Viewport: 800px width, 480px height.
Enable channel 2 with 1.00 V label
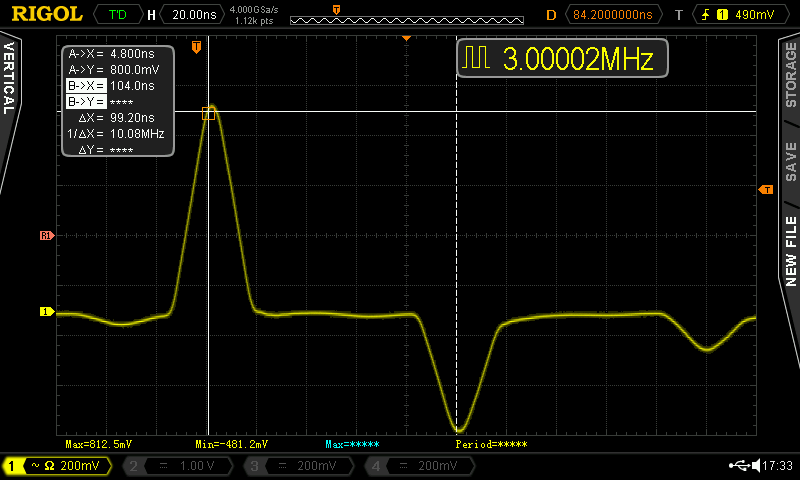click(x=178, y=466)
